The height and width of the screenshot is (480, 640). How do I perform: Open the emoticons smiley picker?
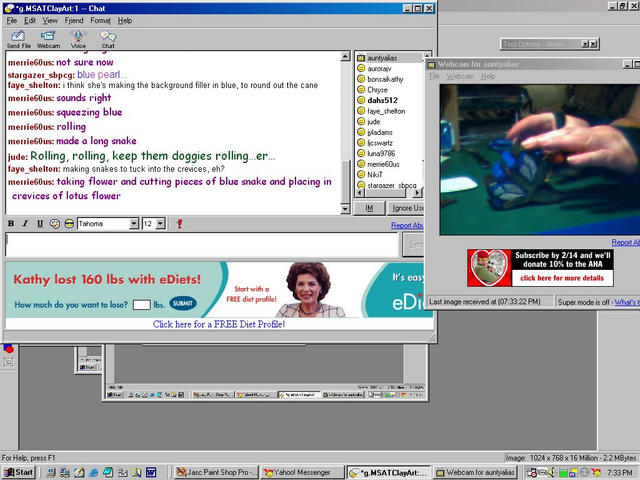pyautogui.click(x=69, y=224)
